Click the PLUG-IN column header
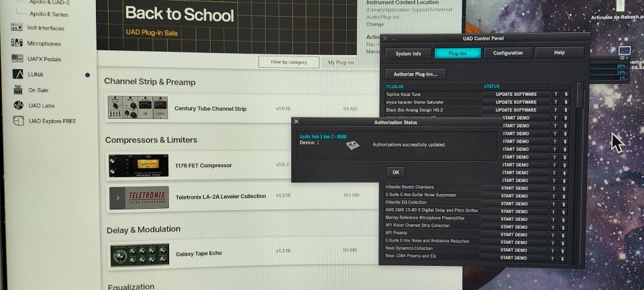The image size is (644, 290). 394,87
